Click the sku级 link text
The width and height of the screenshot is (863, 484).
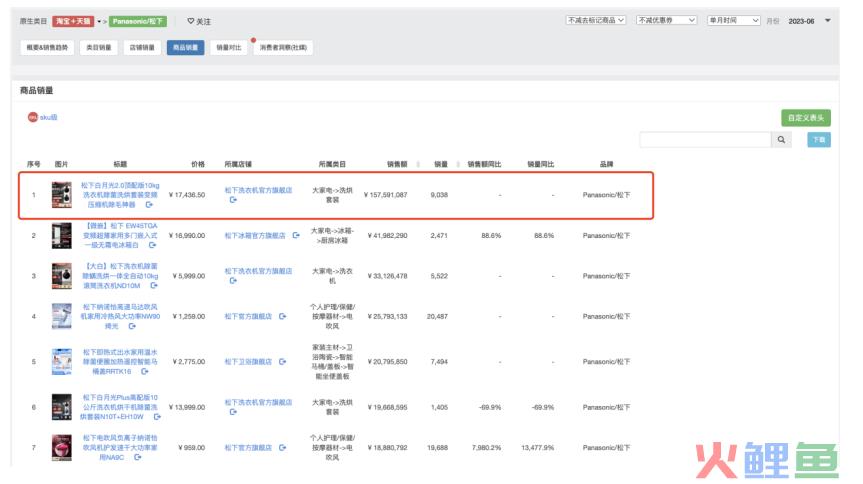tap(48, 117)
